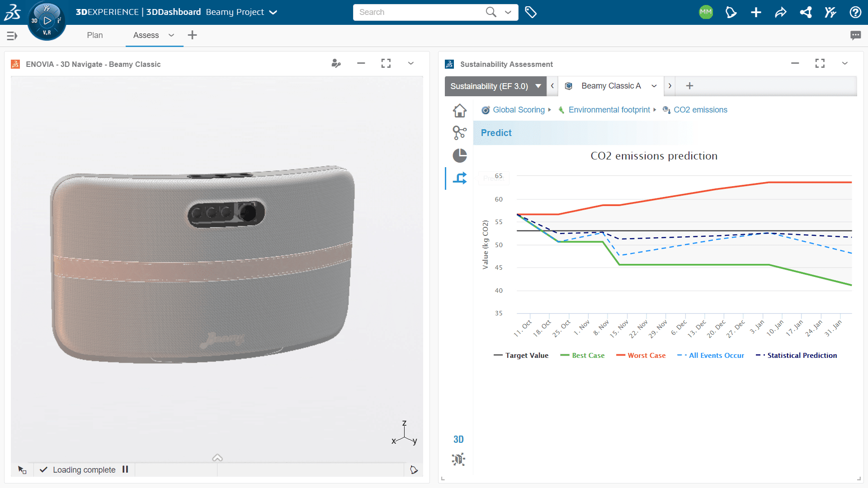Toggle Best Case legend series

tap(582, 356)
